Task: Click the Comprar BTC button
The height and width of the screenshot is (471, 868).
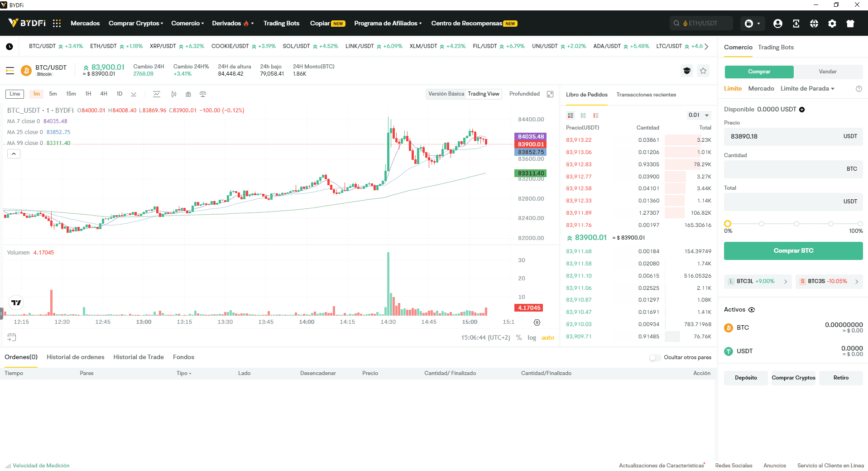Action: coord(793,251)
